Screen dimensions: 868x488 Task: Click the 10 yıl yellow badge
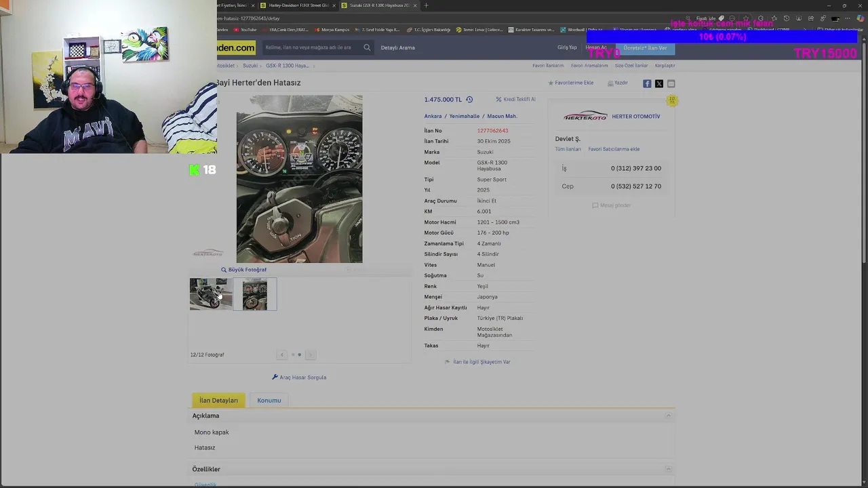click(672, 100)
